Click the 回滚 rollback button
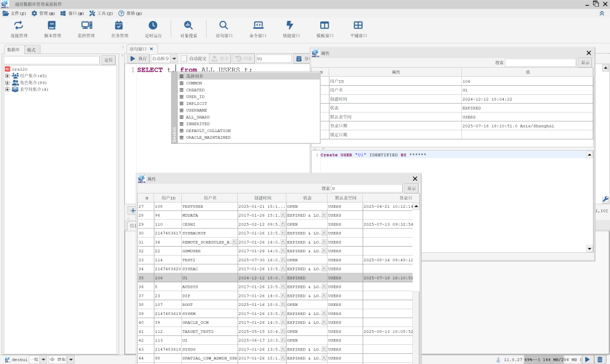The image size is (610, 364). [x=244, y=59]
